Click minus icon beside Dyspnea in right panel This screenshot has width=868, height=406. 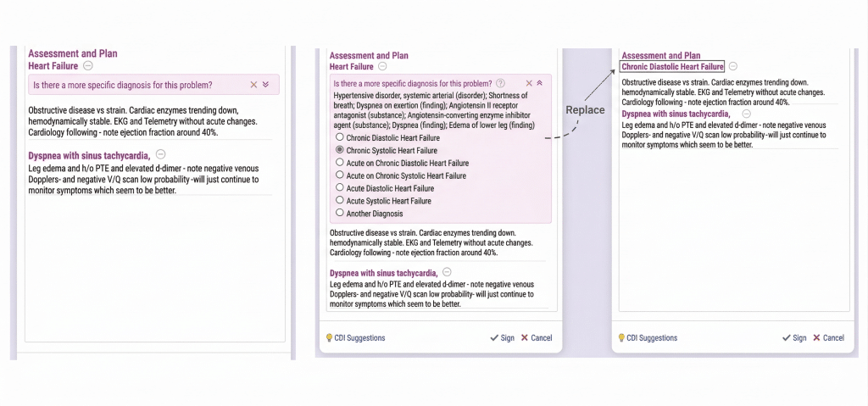click(746, 114)
